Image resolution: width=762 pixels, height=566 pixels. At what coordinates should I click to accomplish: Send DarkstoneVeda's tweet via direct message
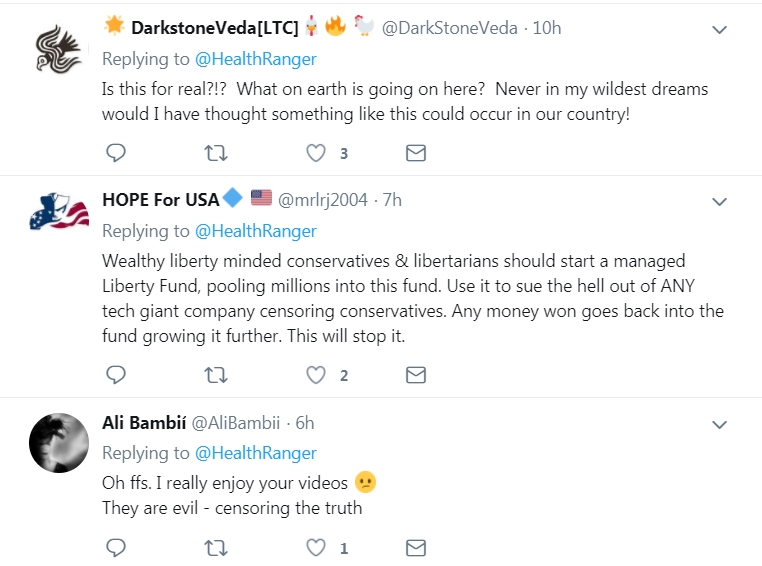(415, 153)
